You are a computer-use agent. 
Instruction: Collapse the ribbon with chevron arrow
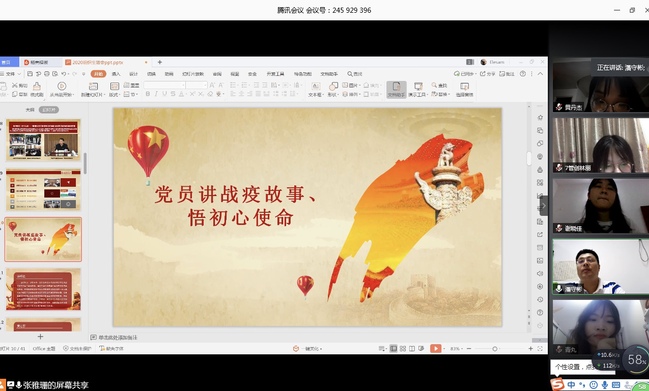click(540, 74)
